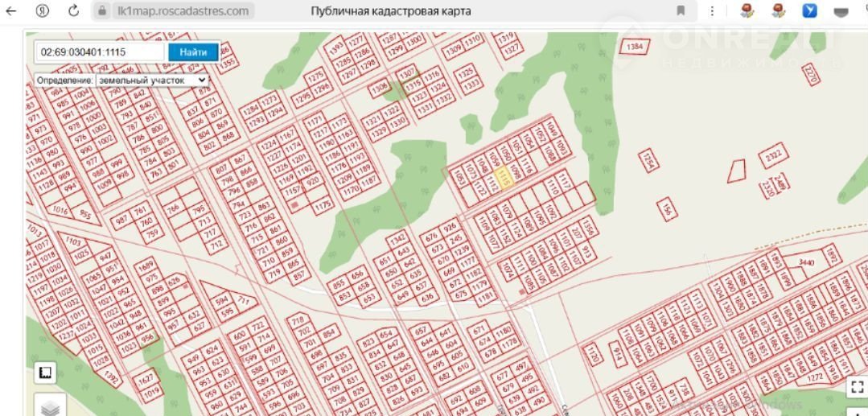Click the browser back arrow
Image resolution: width=868 pixels, height=416 pixels.
click(11, 11)
